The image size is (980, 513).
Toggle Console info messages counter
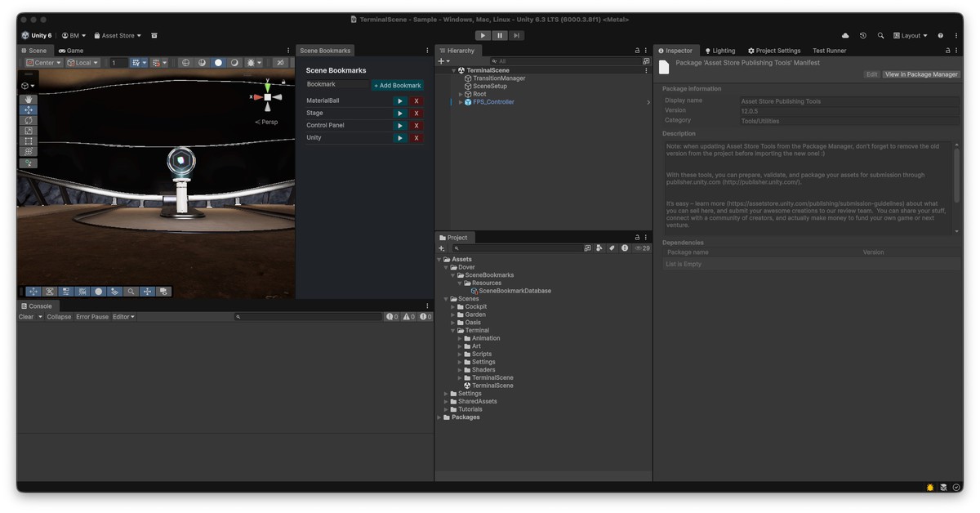click(392, 317)
